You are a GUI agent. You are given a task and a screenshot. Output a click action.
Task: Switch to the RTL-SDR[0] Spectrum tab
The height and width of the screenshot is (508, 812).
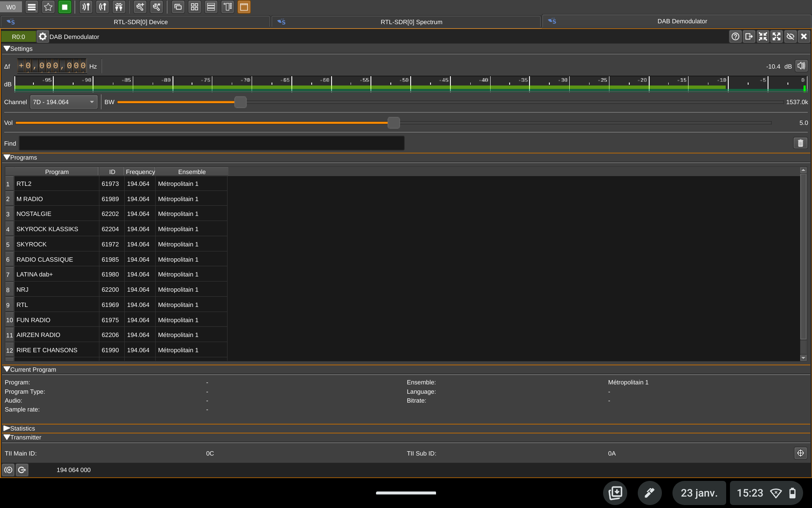pyautogui.click(x=406, y=22)
